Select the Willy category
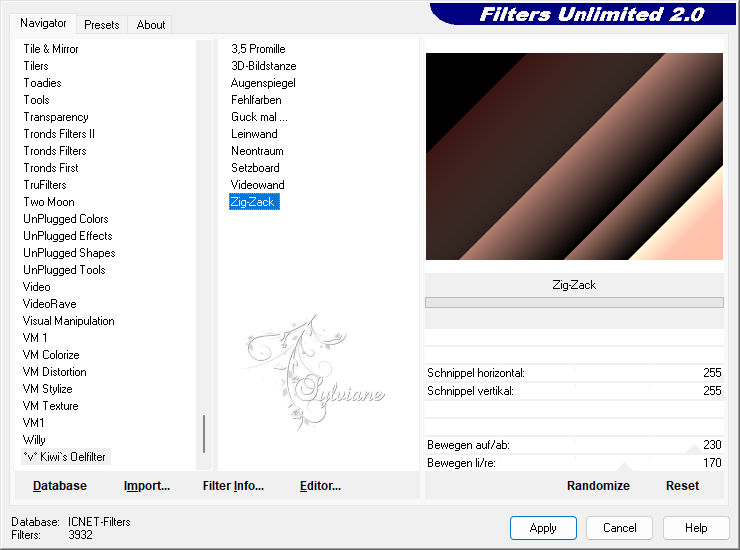Screen dimensions: 740x550 [34, 440]
